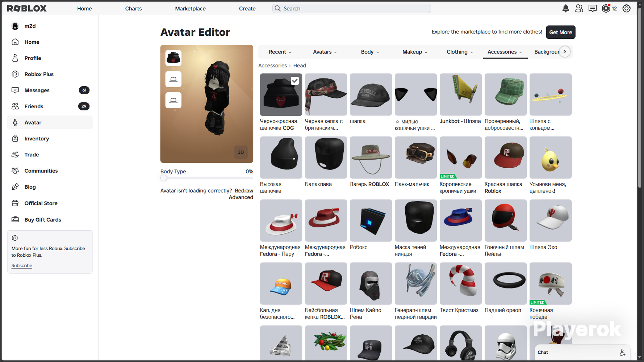Open the Chat bar

(x=582, y=353)
